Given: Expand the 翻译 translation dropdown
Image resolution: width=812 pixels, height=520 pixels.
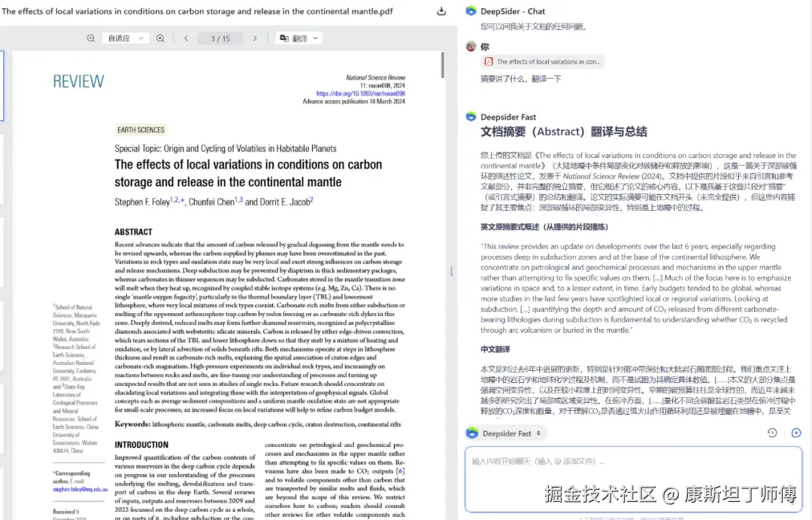Looking at the screenshot, I should tap(314, 38).
